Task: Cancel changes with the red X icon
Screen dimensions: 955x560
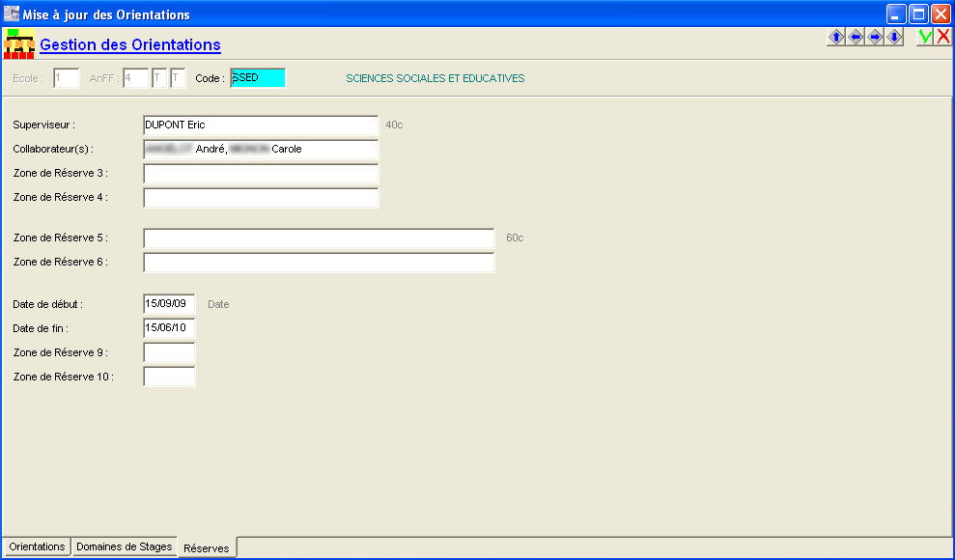Action: [943, 37]
